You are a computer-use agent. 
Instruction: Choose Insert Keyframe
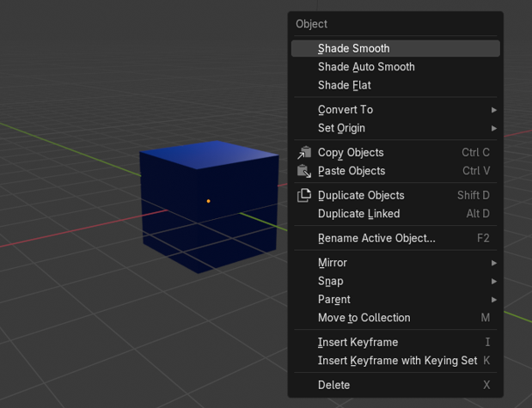click(x=358, y=342)
